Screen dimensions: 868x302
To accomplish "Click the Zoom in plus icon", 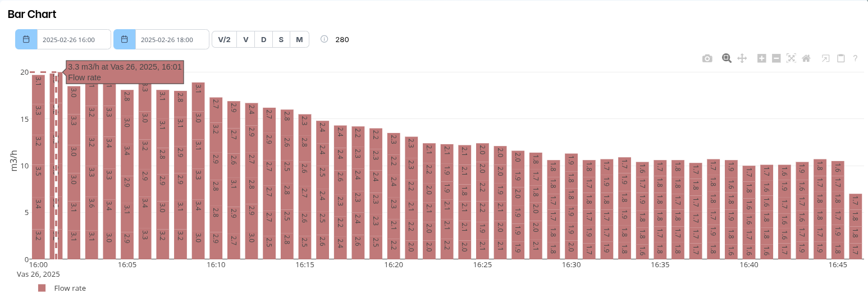I will point(761,58).
